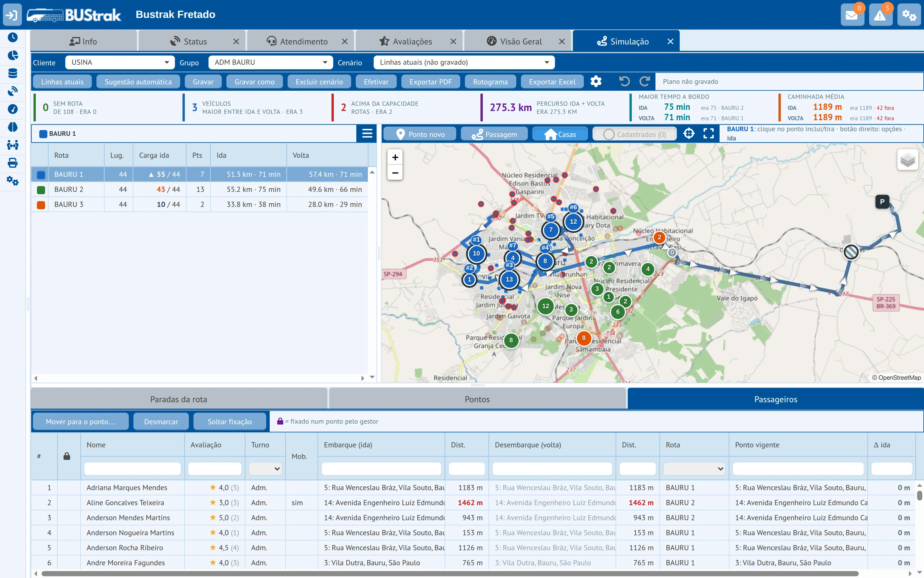Open the messages envelope icon

(852, 15)
